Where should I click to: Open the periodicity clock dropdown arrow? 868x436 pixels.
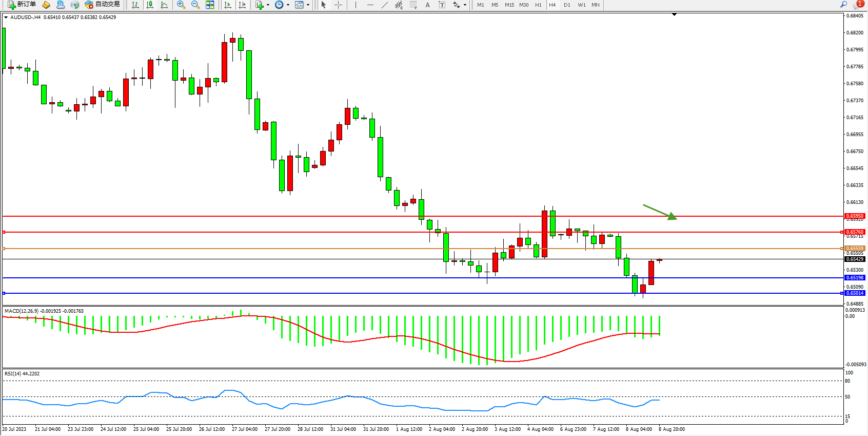288,5
